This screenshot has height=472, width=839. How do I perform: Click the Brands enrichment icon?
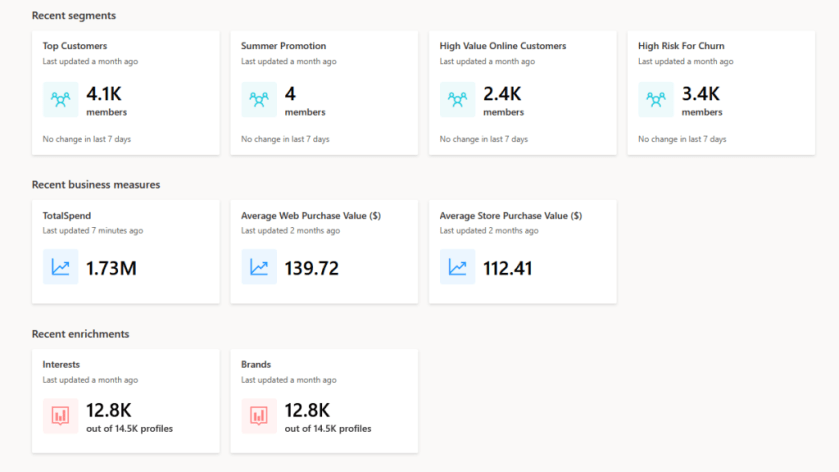259,415
